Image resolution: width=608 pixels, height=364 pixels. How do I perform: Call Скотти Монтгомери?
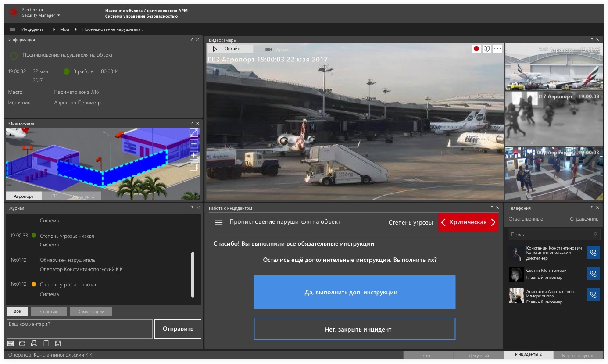point(593,274)
